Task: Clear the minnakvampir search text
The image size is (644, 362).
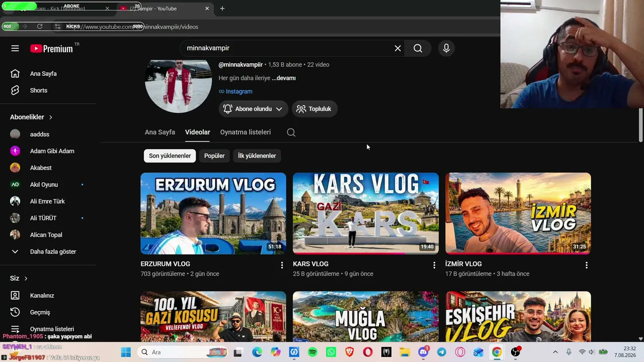Action: pos(397,48)
